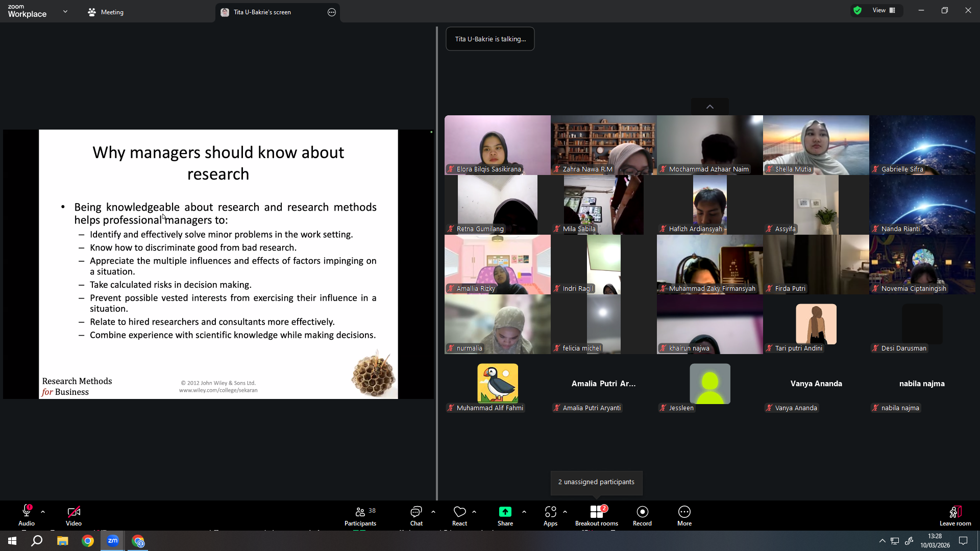Open the Windows notification center
Image resolution: width=980 pixels, height=551 pixels.
[x=963, y=541]
